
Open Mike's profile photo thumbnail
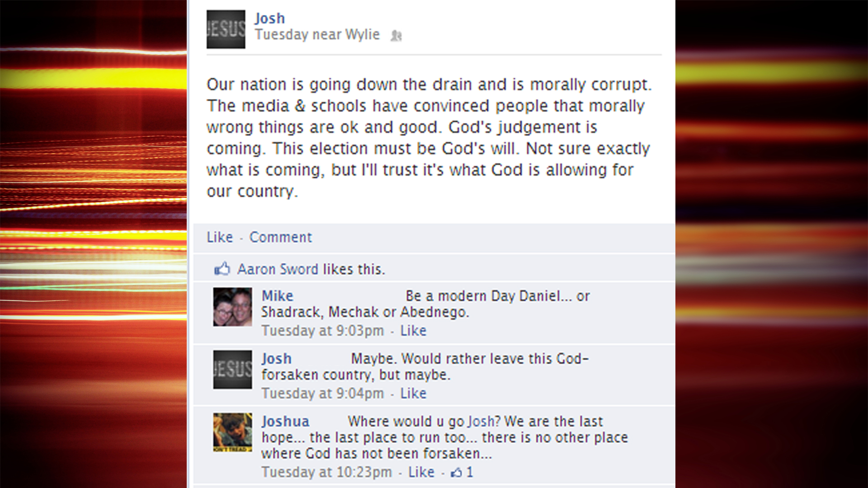pyautogui.click(x=232, y=307)
